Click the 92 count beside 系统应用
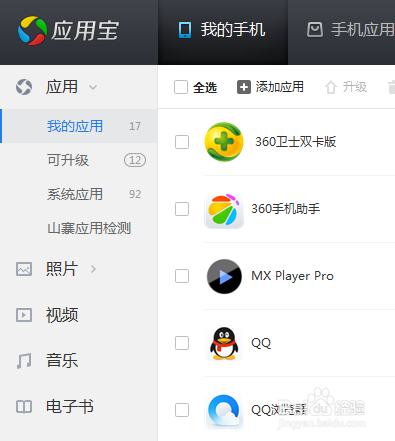This screenshot has height=441, width=395. 135,194
